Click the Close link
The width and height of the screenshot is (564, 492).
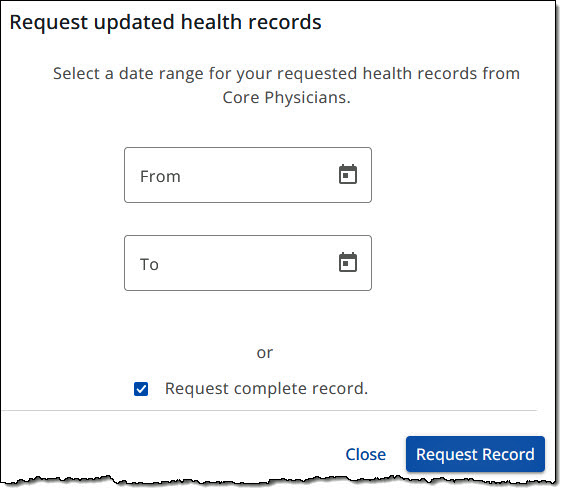pos(365,454)
